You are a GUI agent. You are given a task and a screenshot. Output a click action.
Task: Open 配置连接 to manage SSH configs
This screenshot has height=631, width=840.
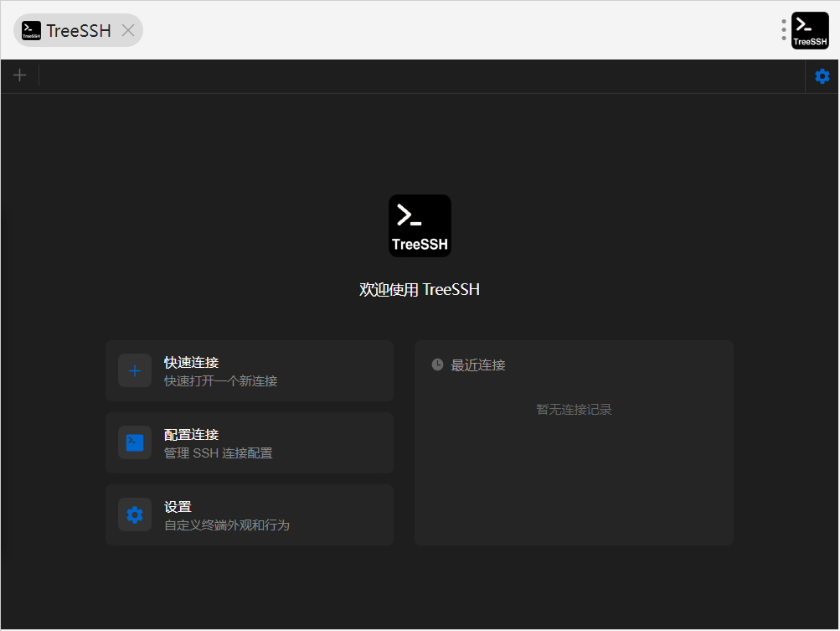click(x=250, y=442)
